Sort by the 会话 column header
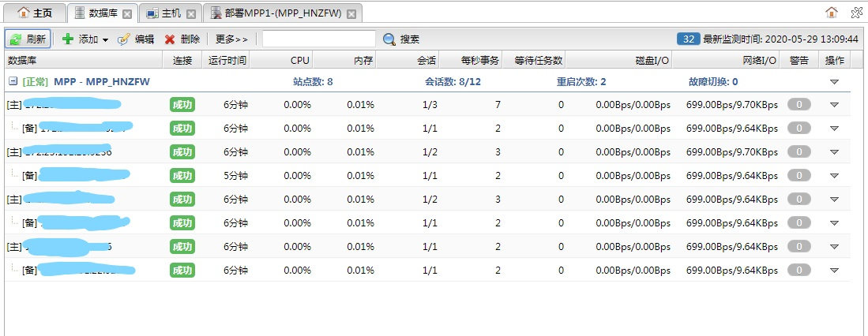Image resolution: width=868 pixels, height=336 pixels. pos(407,60)
